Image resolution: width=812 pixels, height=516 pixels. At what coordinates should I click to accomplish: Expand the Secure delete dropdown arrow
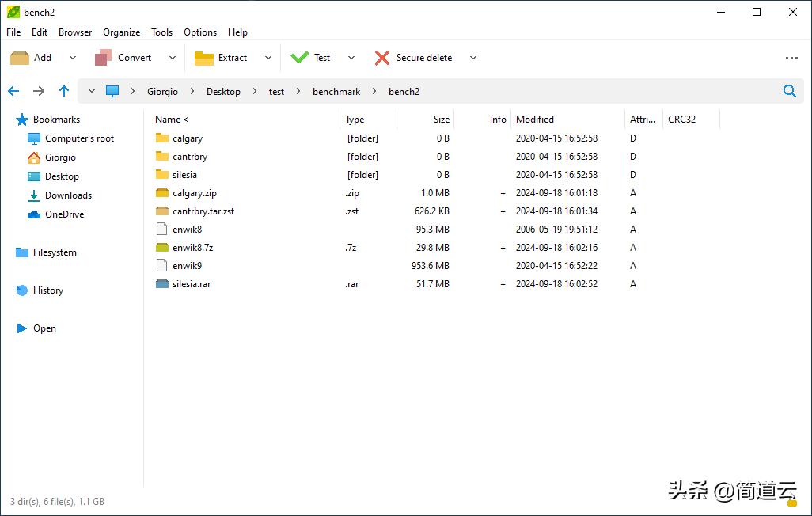tap(473, 58)
